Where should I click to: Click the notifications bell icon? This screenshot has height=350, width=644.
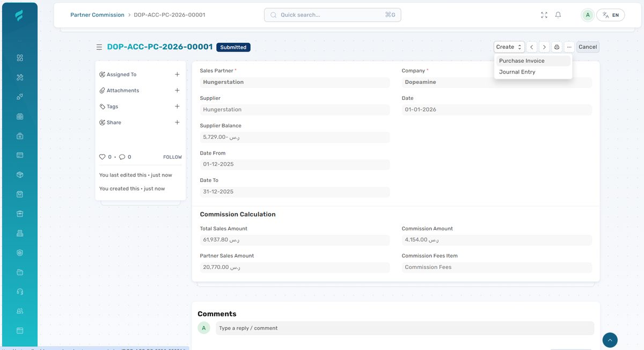click(558, 15)
